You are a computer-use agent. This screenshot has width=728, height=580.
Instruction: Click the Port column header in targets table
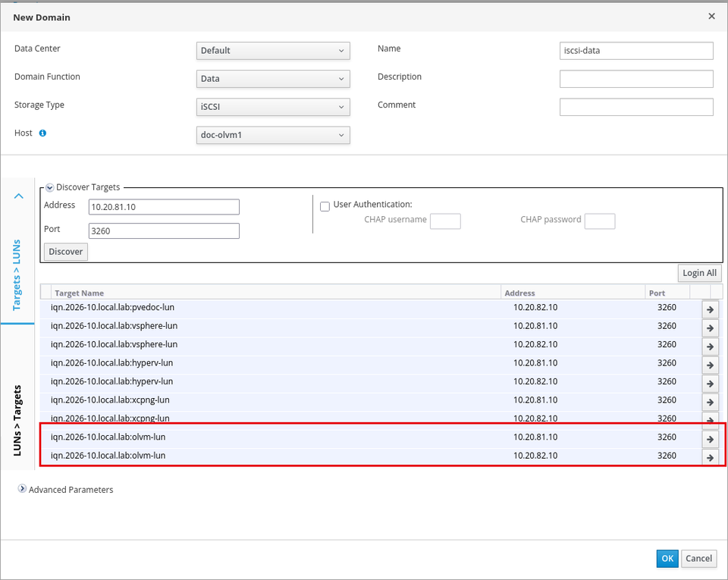667,293
